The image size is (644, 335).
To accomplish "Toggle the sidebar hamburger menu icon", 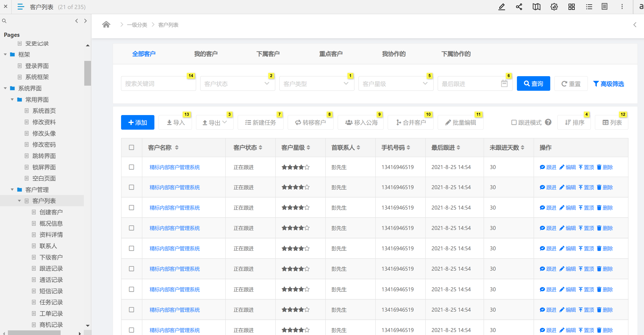I will click(21, 7).
